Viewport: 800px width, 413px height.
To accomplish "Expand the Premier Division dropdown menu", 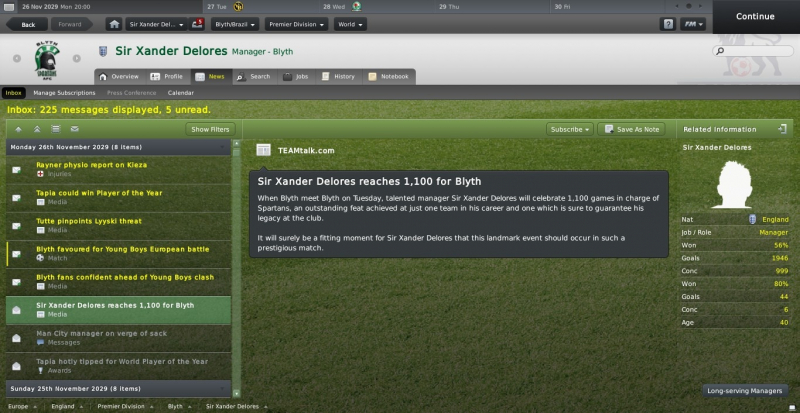I will point(296,24).
